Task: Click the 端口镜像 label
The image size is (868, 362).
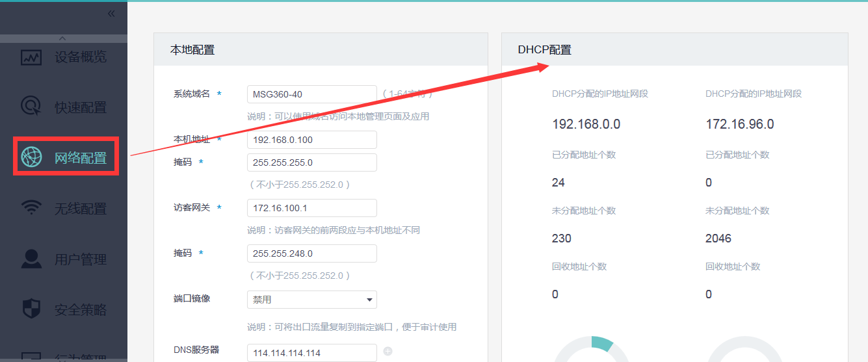Action: pyautogui.click(x=192, y=298)
